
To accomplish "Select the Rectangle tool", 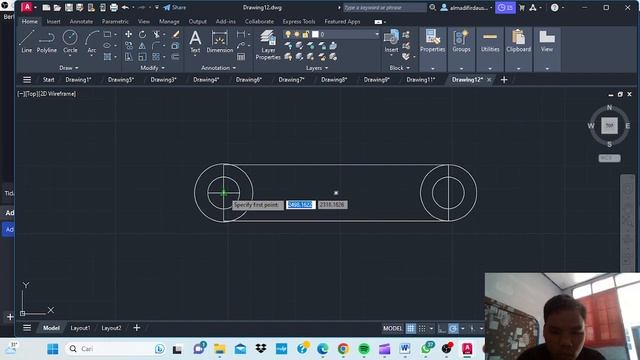I will tap(107, 34).
